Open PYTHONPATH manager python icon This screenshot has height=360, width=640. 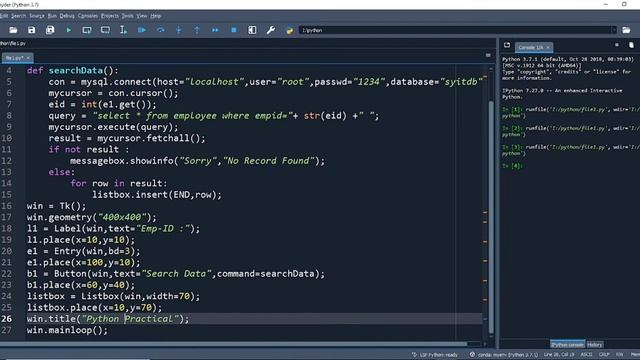click(x=289, y=30)
